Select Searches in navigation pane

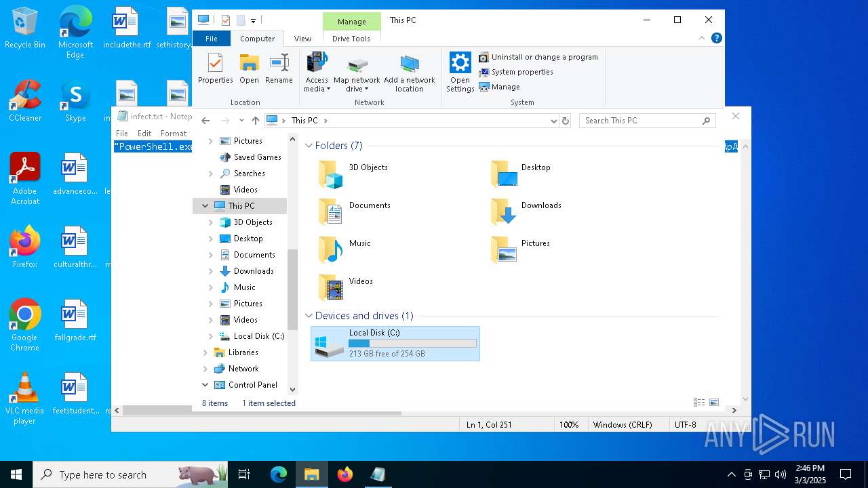pos(242,173)
